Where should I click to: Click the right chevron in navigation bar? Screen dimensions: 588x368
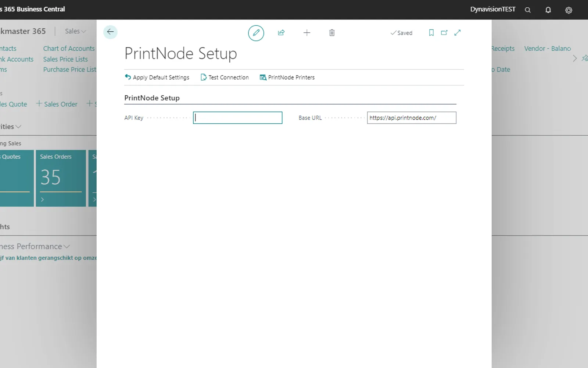575,59
